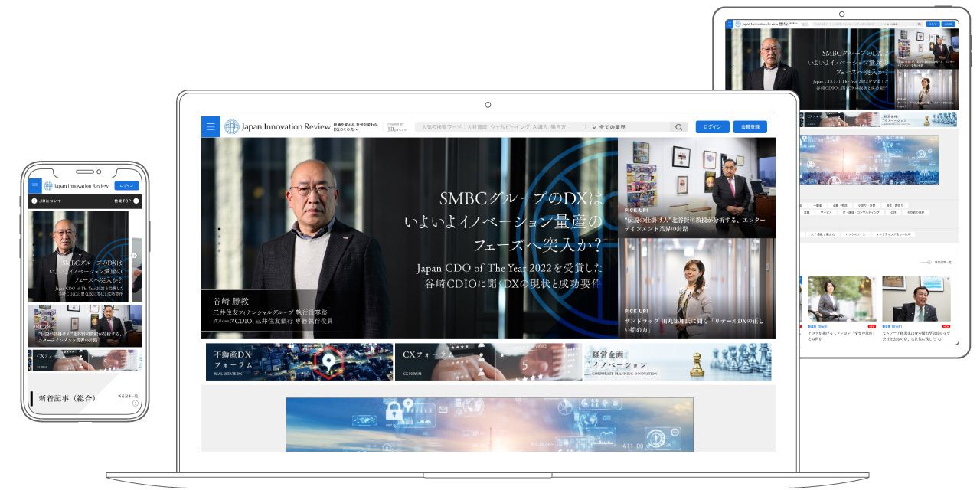Tap the CXフォーラム banner on the phone
The image size is (980, 490).
coord(85,360)
